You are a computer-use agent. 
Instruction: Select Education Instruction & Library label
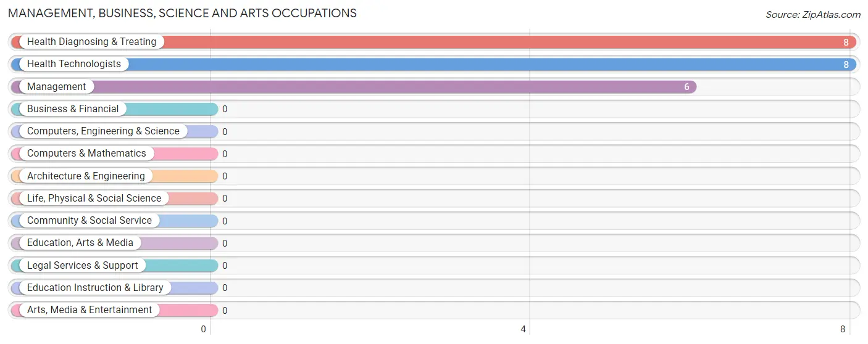point(95,288)
